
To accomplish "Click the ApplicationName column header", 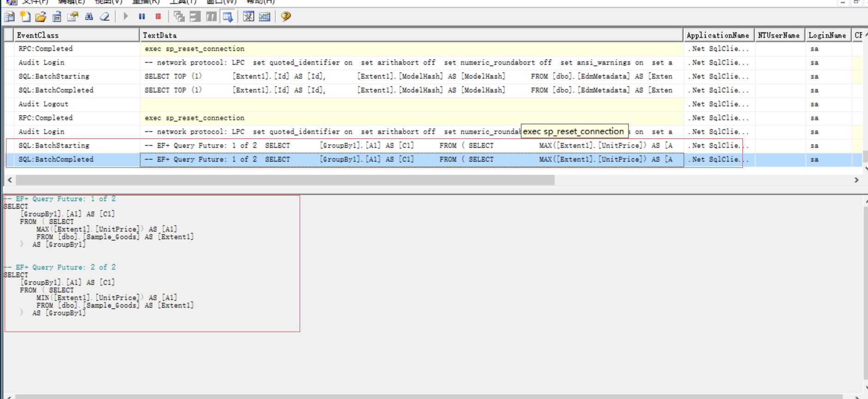I will coord(718,35).
